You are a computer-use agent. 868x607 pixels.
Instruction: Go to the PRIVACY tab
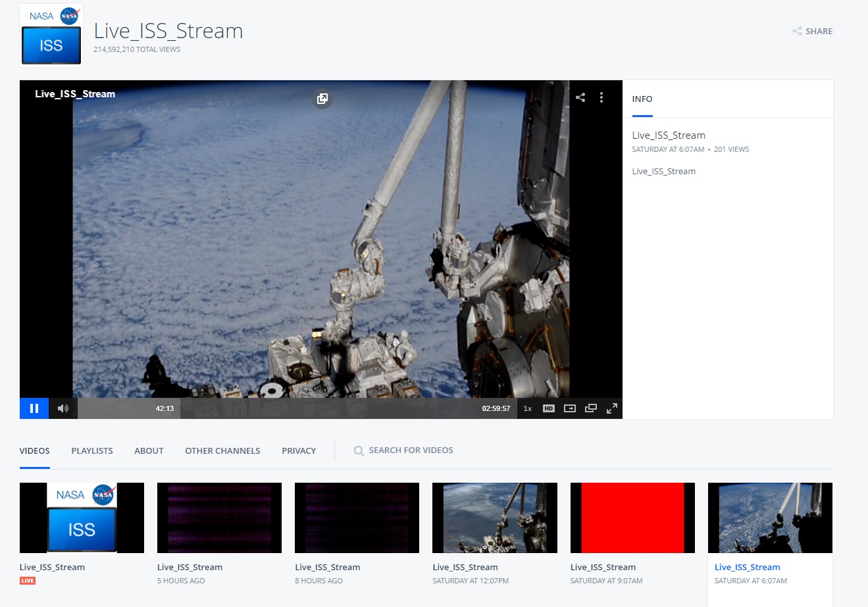pyautogui.click(x=299, y=450)
